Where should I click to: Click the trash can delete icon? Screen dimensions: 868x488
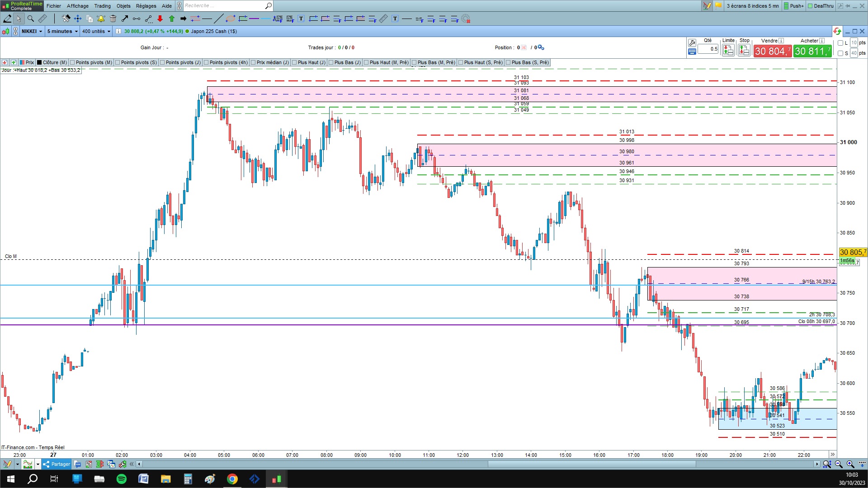113,19
